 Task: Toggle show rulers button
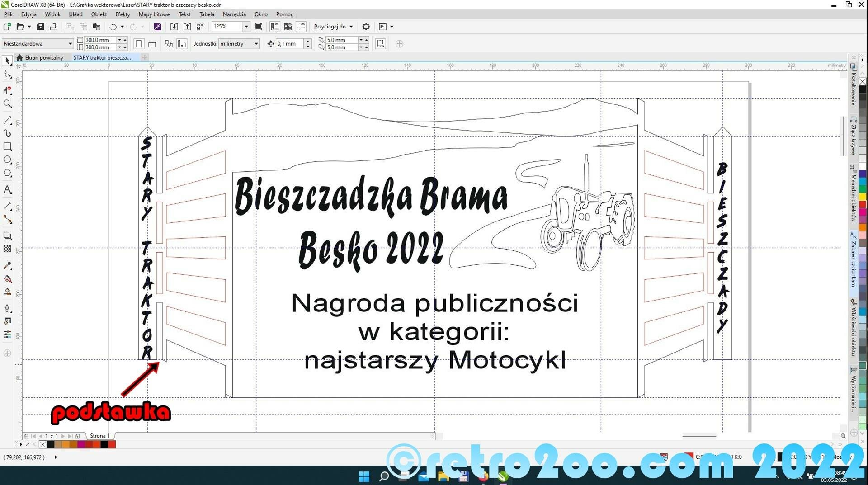[x=275, y=27]
